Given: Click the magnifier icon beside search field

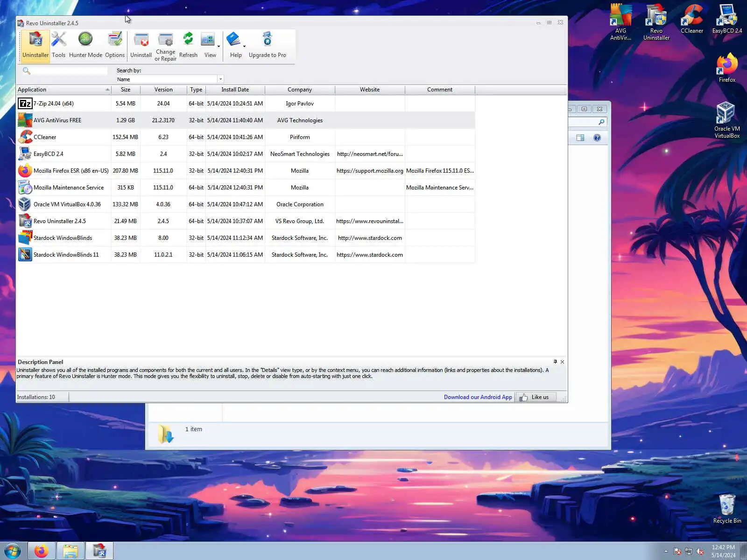Looking at the screenshot, I should pyautogui.click(x=27, y=70).
